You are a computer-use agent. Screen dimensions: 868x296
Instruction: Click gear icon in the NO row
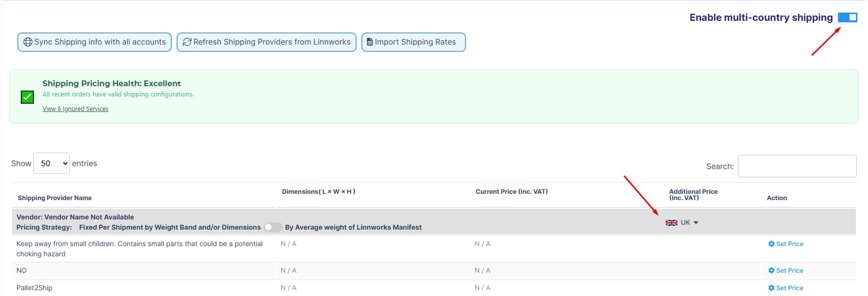click(x=771, y=270)
